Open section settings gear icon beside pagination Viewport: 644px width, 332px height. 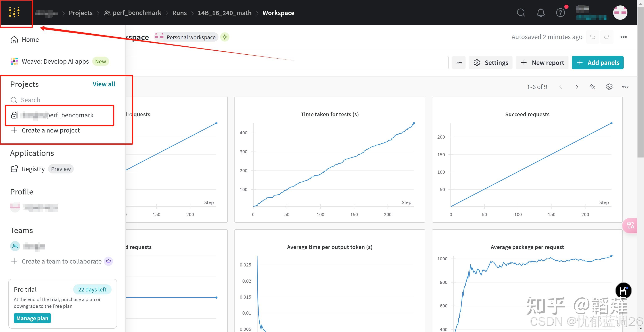point(609,87)
